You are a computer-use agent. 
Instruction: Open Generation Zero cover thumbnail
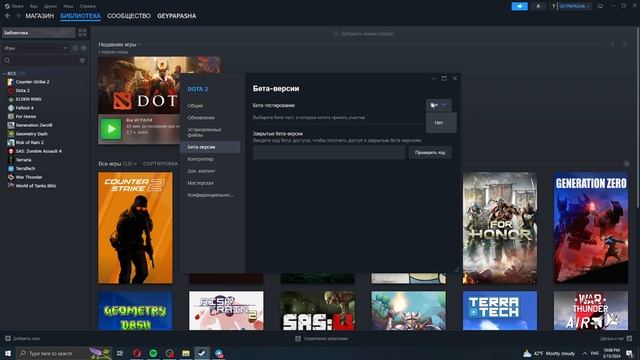[x=591, y=228]
